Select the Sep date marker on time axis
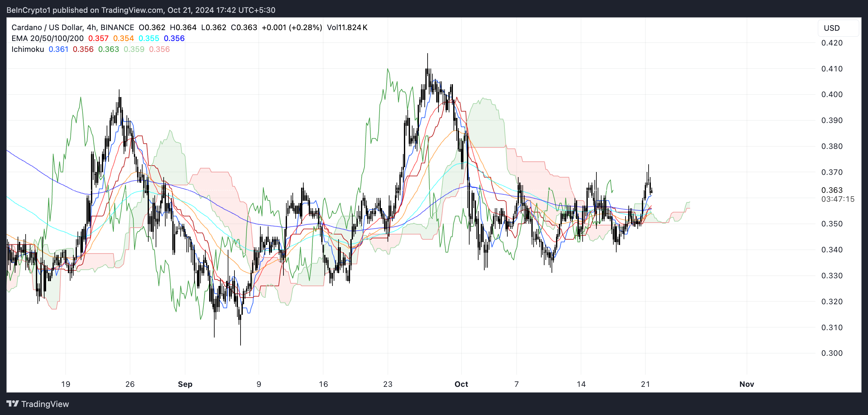The image size is (868, 415). tap(185, 384)
